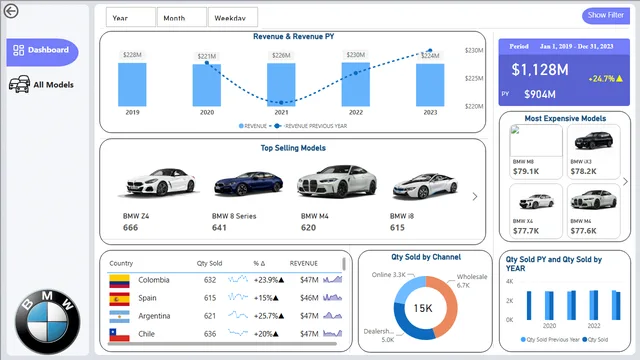Select the 2021 revenue bar

coord(281,85)
